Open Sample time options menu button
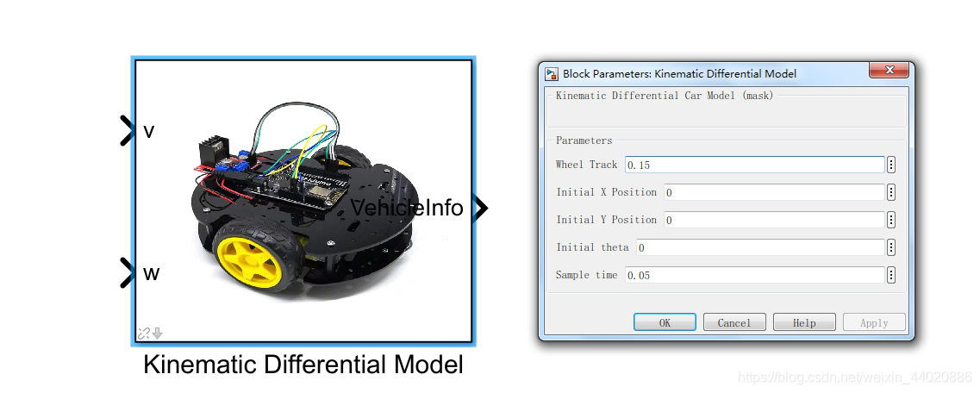Screen dimensions: 980x393 click(891, 275)
